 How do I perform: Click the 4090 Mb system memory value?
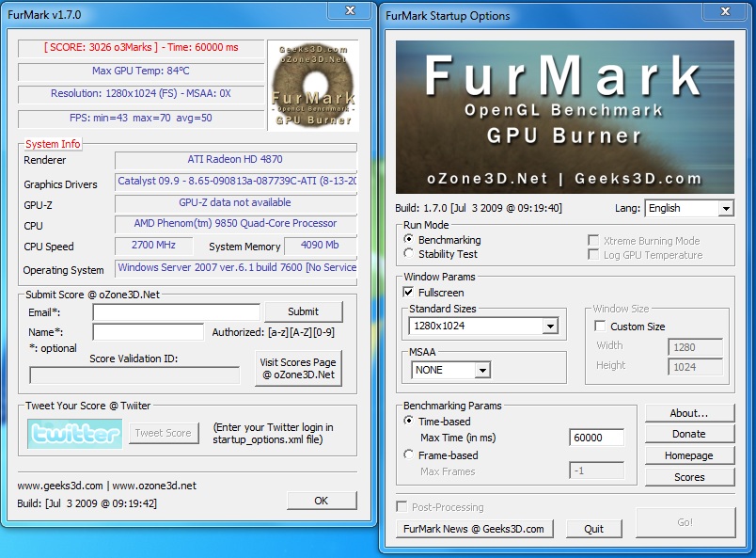point(320,245)
